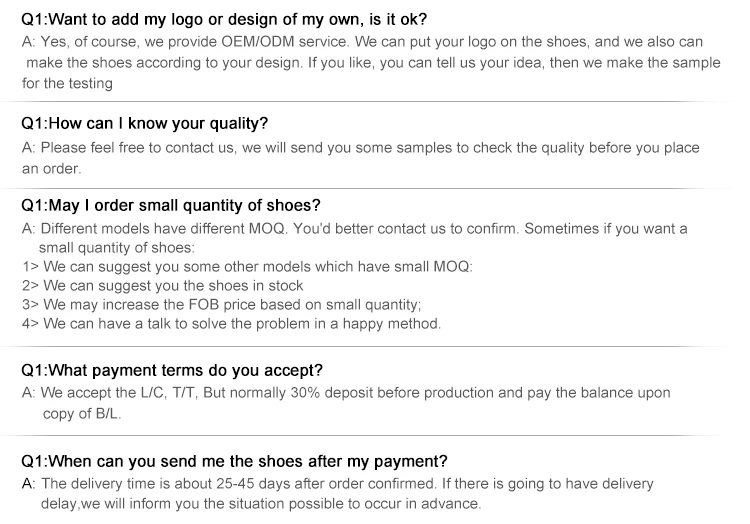Click the logo or design question heading

pos(224,18)
